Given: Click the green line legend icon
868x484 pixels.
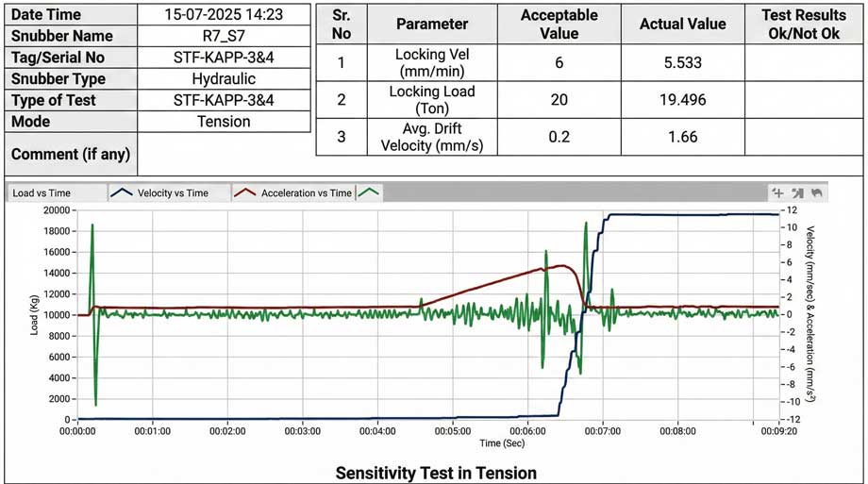Looking at the screenshot, I should [369, 192].
